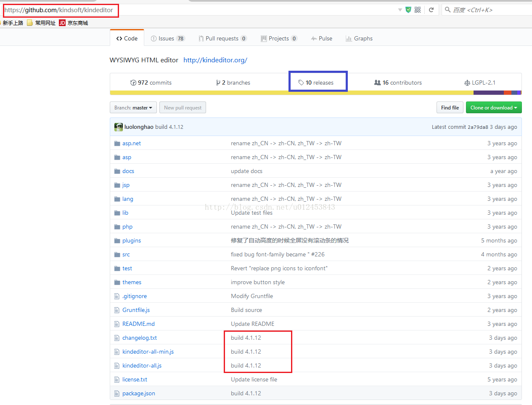The height and width of the screenshot is (405, 532).
Task: Click the file icon next to Gruntfile.js
Action: coord(117,310)
